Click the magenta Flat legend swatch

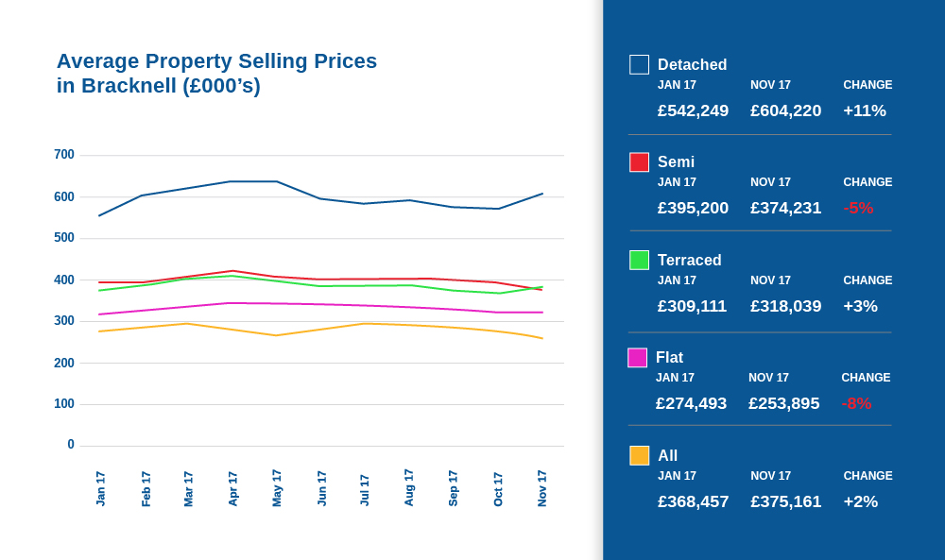[638, 358]
